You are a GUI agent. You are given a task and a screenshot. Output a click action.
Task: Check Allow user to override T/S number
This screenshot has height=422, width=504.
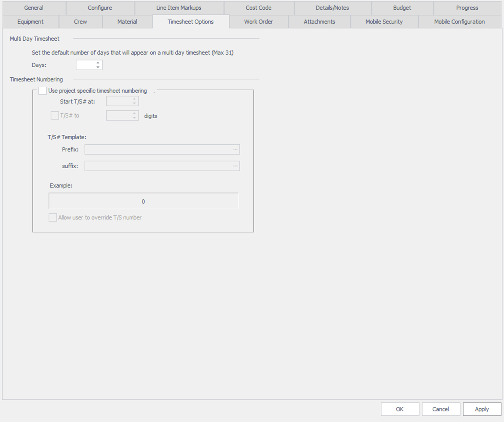coord(53,218)
